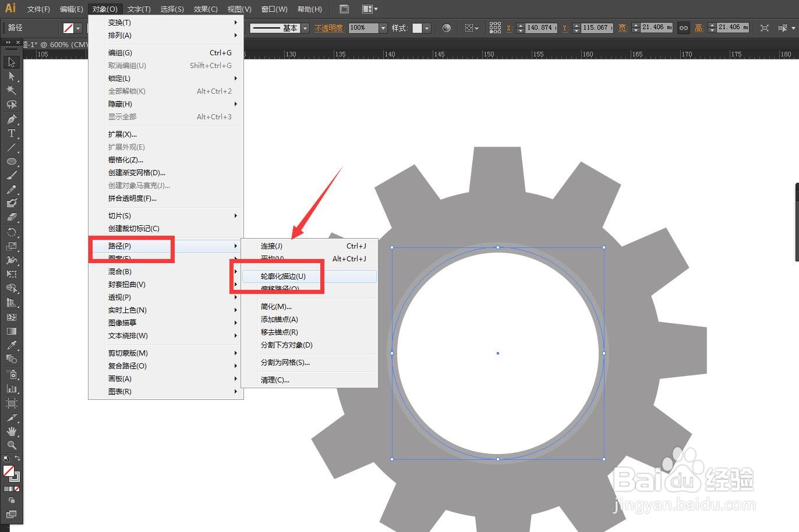This screenshot has width=799, height=532.
Task: Select the Symbol Sprayer tool
Action: click(x=11, y=374)
